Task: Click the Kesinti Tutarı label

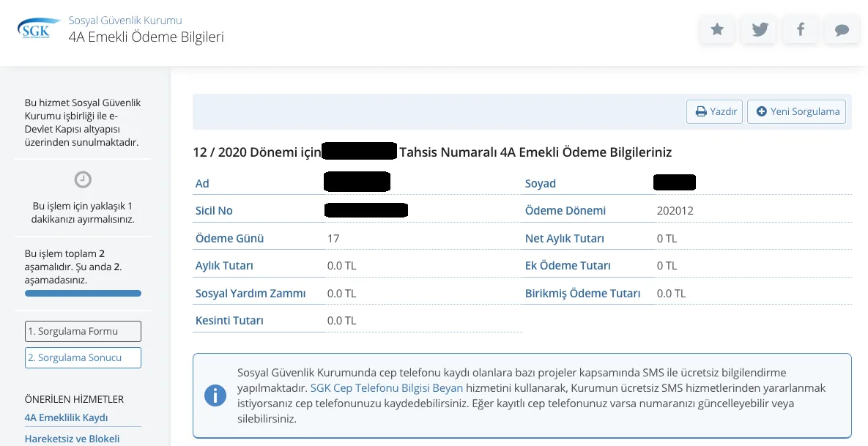Action: (x=229, y=320)
